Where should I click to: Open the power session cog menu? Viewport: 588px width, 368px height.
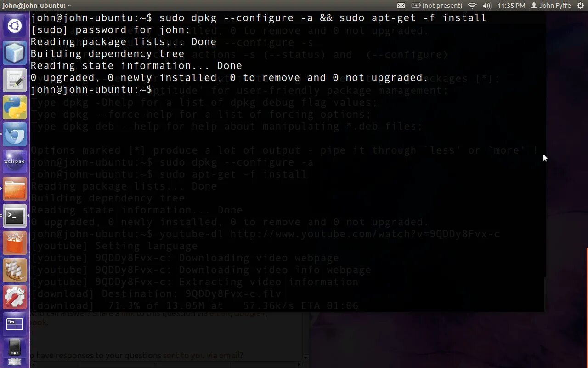[x=580, y=6]
